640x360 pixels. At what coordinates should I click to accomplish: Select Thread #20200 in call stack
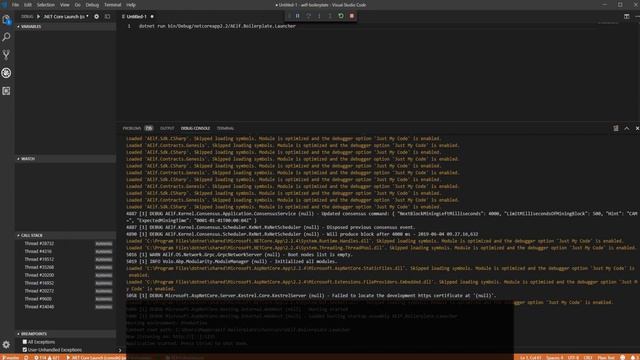pyautogui.click(x=39, y=275)
